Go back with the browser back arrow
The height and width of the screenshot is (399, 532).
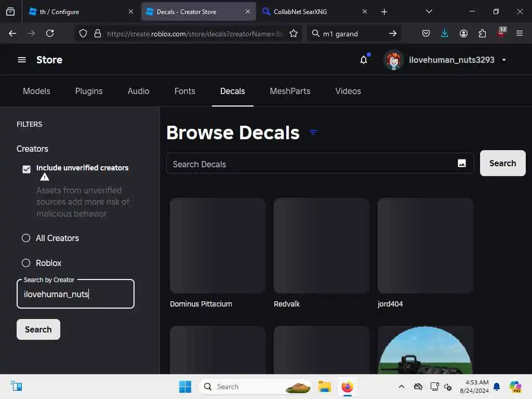[x=12, y=33]
